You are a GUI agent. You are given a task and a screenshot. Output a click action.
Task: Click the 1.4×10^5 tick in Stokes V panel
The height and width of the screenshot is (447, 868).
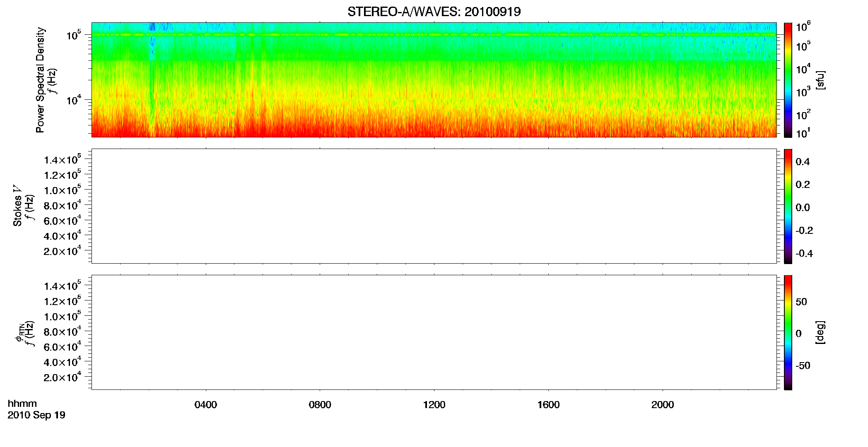click(63, 159)
